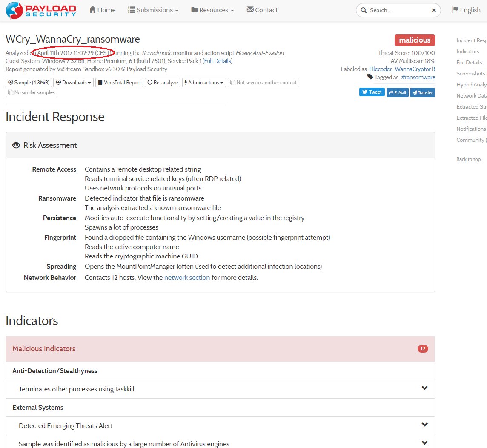The height and width of the screenshot is (448, 487).
Task: Select the Threat Score: 100/100 text
Action: pos(407,53)
